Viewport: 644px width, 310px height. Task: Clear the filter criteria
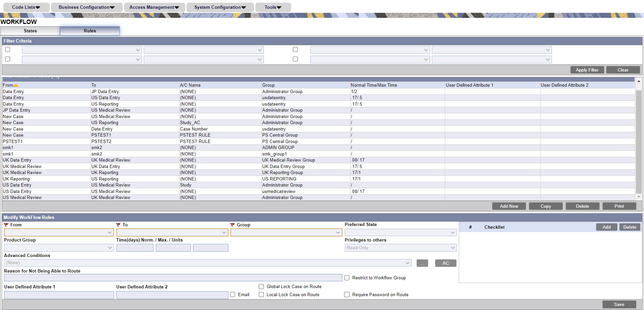(623, 70)
